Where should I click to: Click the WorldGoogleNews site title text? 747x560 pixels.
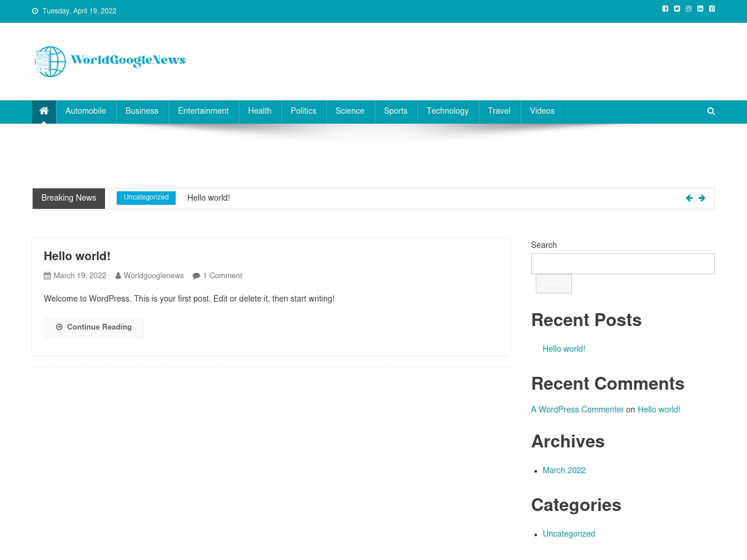coord(128,60)
